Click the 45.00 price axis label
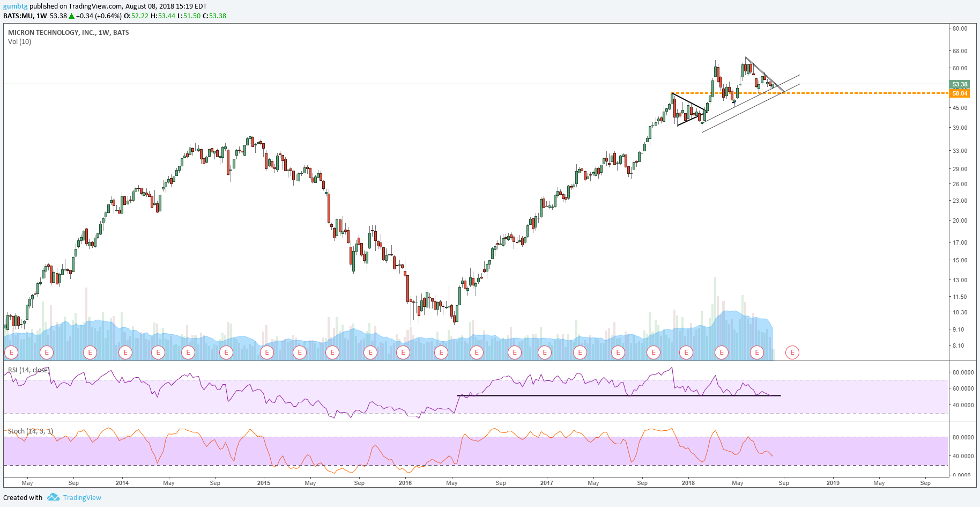 [x=960, y=108]
